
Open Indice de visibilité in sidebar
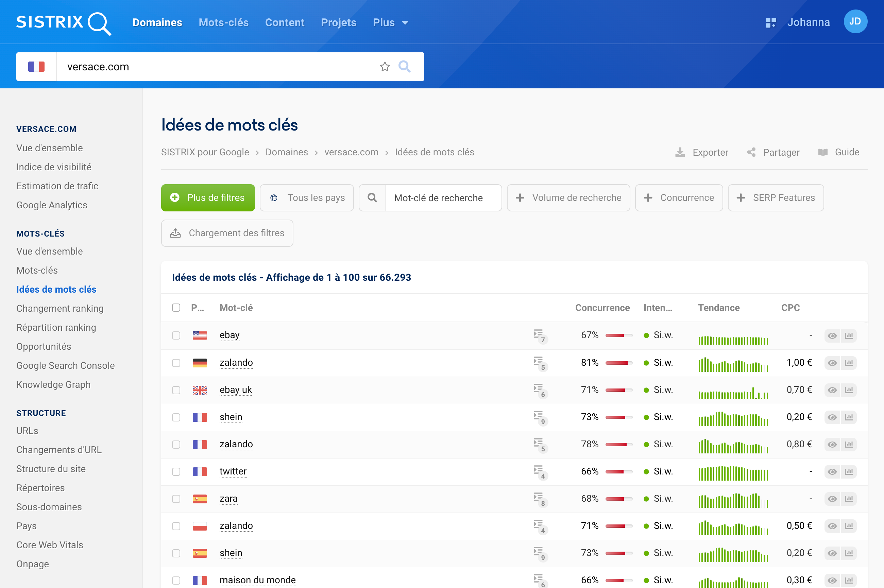coord(54,167)
